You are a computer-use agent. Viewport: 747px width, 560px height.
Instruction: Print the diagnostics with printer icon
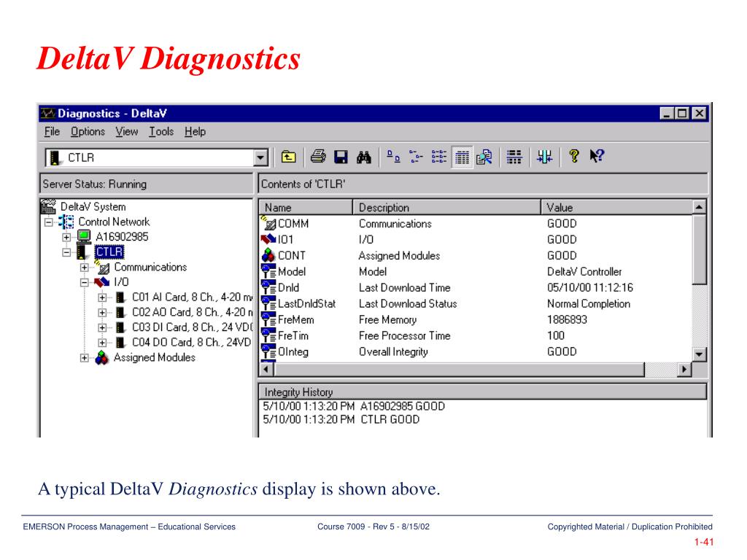318,157
